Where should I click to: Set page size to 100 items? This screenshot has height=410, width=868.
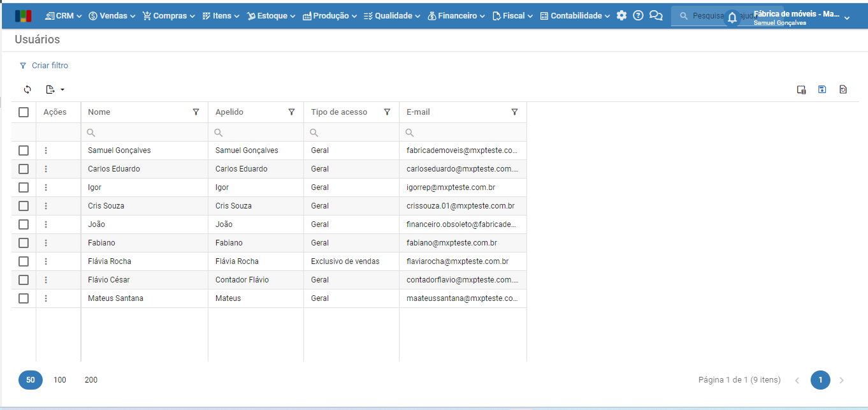pos(60,380)
